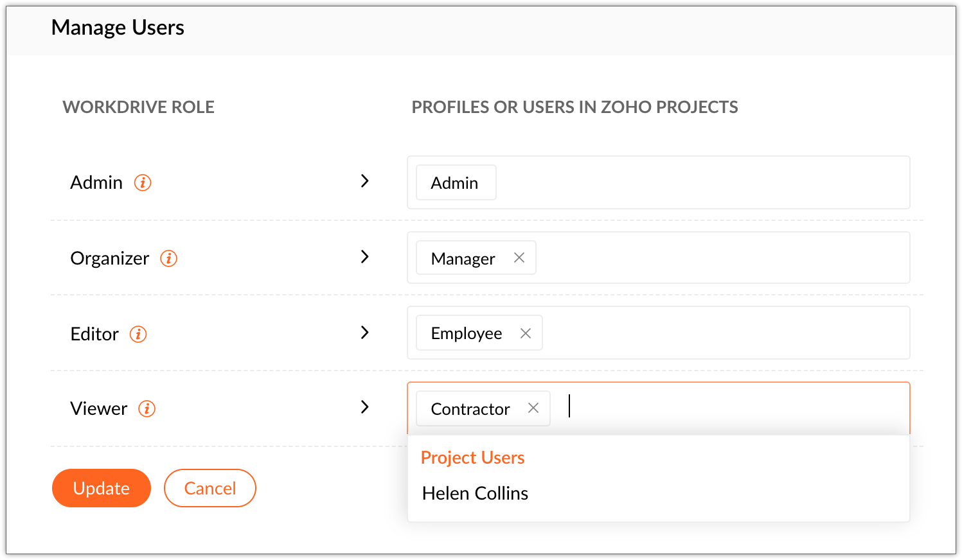This screenshot has width=962, height=560.
Task: Click the Admin profile tag chip
Action: tap(455, 183)
